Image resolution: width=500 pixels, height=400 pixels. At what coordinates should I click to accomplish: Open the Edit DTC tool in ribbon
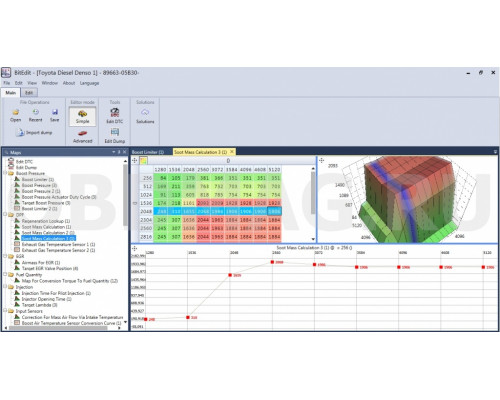point(115,115)
